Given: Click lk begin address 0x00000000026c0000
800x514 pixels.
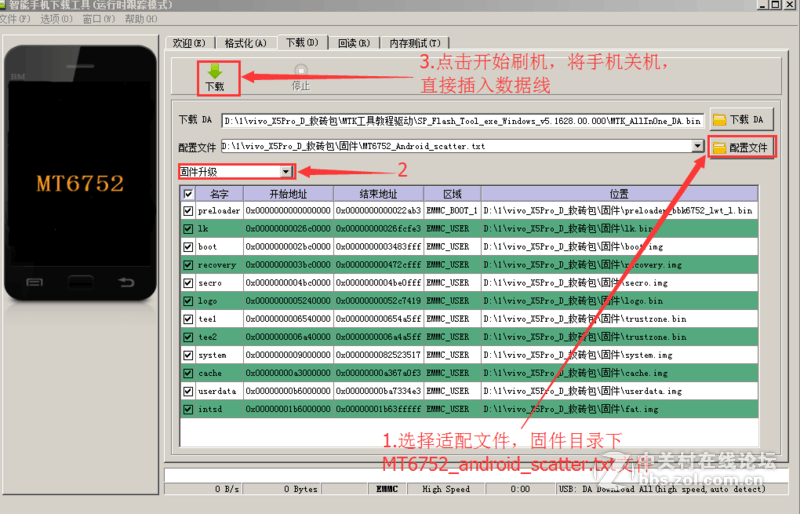Looking at the screenshot, I should 288,229.
